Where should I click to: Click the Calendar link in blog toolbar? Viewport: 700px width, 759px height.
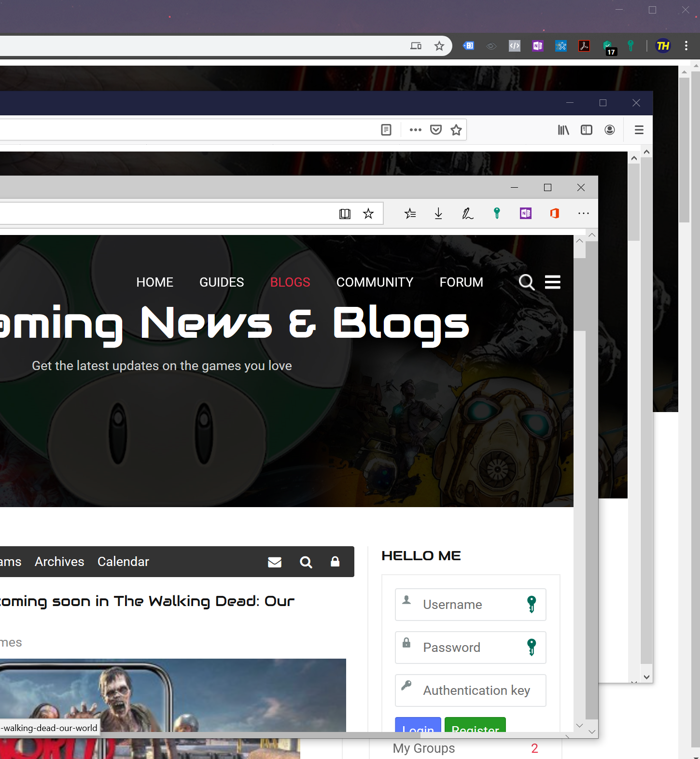click(x=123, y=562)
